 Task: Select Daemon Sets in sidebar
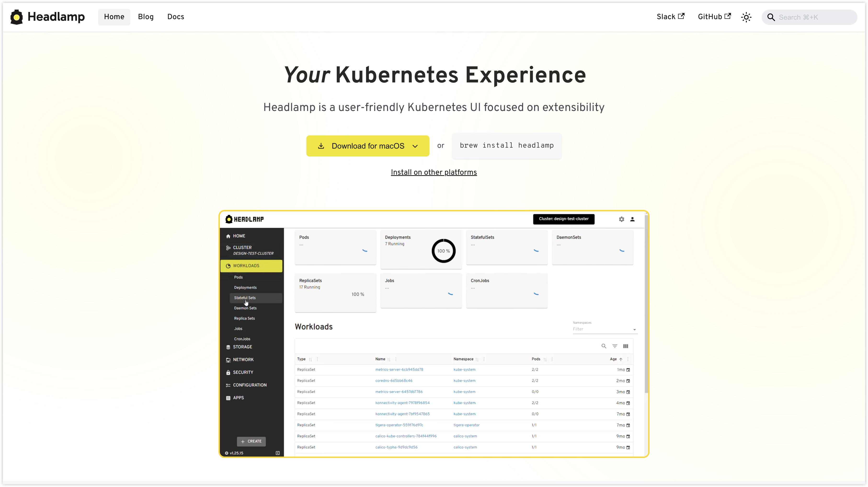[245, 308]
